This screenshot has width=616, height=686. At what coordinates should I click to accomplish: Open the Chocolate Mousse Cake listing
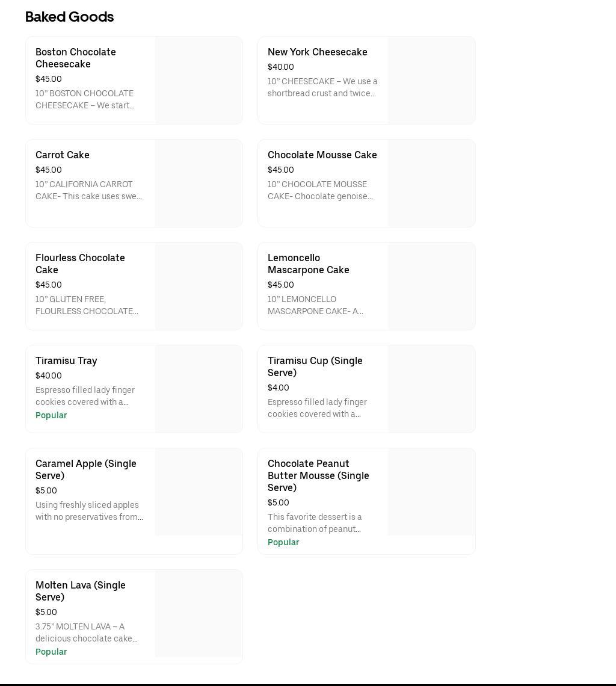(x=322, y=155)
